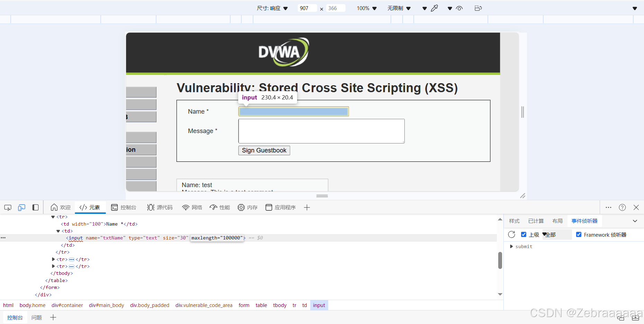Viewport: 644px width, 324px height.
Task: Select div#container in the breadcrumb
Action: [67, 305]
